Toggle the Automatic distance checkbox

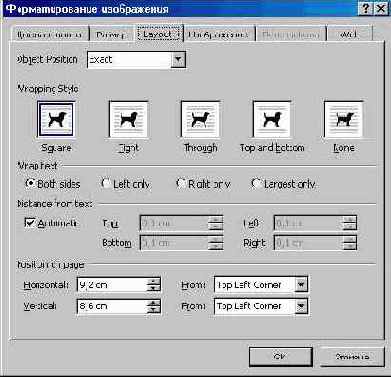pyautogui.click(x=30, y=223)
